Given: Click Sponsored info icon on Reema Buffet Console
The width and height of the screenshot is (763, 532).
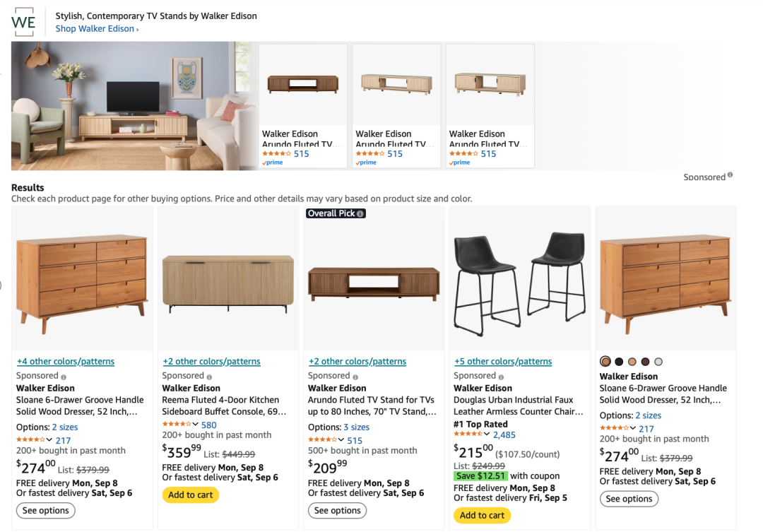Looking at the screenshot, I should click(209, 377).
